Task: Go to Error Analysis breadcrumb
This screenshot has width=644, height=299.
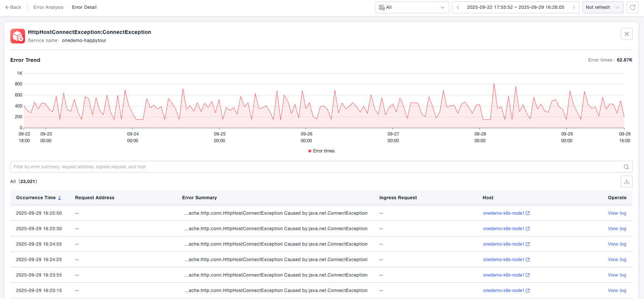Action: pos(48,7)
